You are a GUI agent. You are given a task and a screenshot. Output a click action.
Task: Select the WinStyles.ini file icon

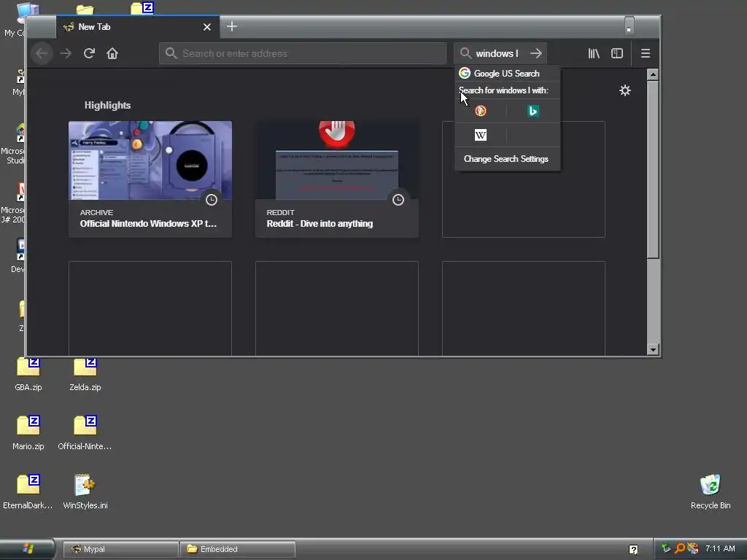click(85, 492)
